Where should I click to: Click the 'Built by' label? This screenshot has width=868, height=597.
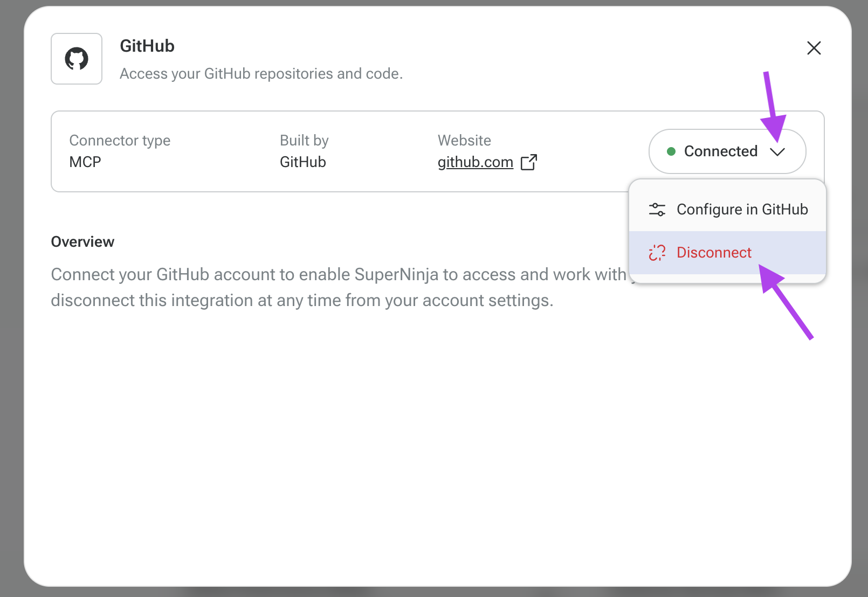pos(304,141)
